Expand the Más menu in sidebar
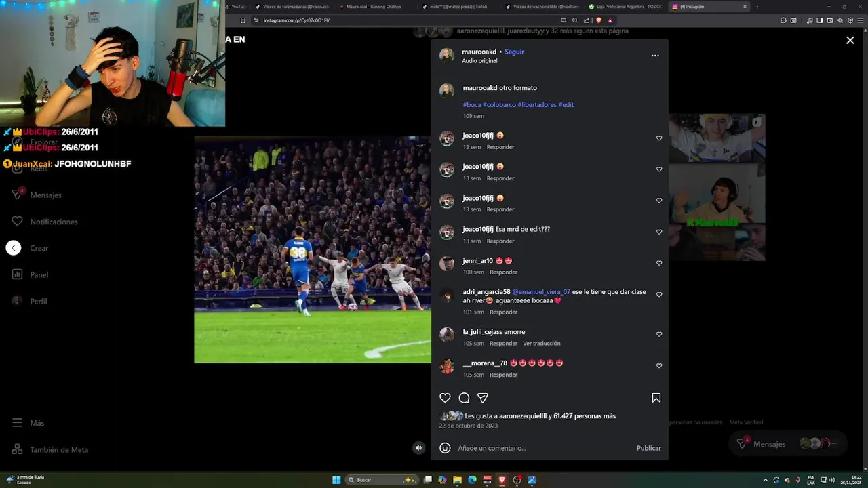The image size is (868, 488). pos(28,423)
